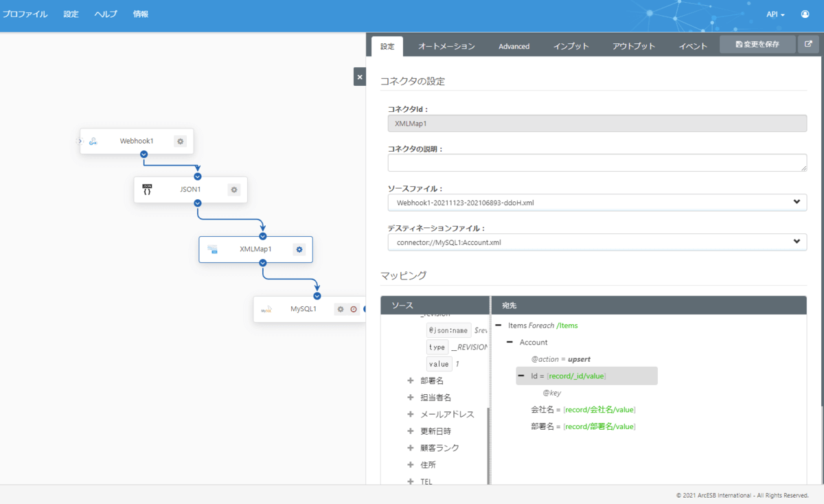Click the MySQL1 input port circle
824x504 pixels.
tap(317, 296)
